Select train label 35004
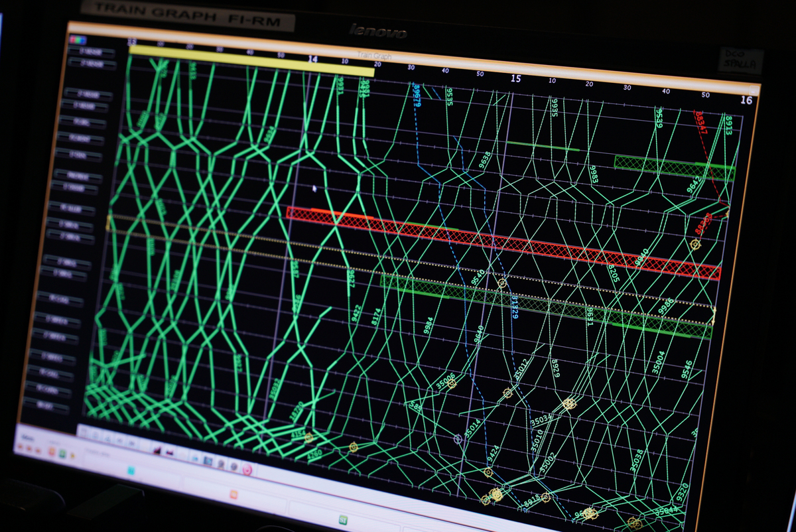 (658, 363)
